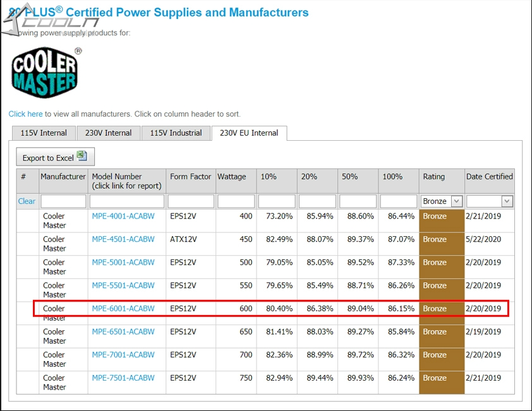Viewport: 532px width, 411px height.
Task: Open the MPE-7001-ACABW report link
Action: (123, 354)
